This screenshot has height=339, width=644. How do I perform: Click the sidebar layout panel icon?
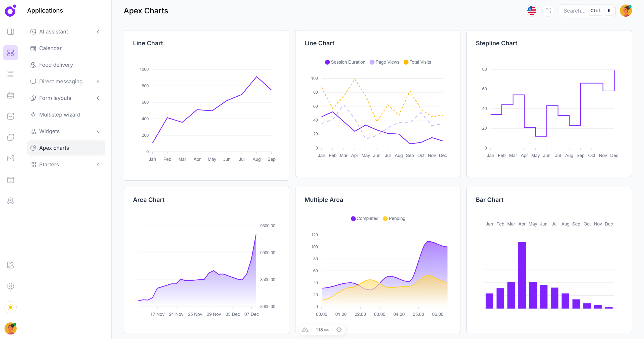[11, 32]
